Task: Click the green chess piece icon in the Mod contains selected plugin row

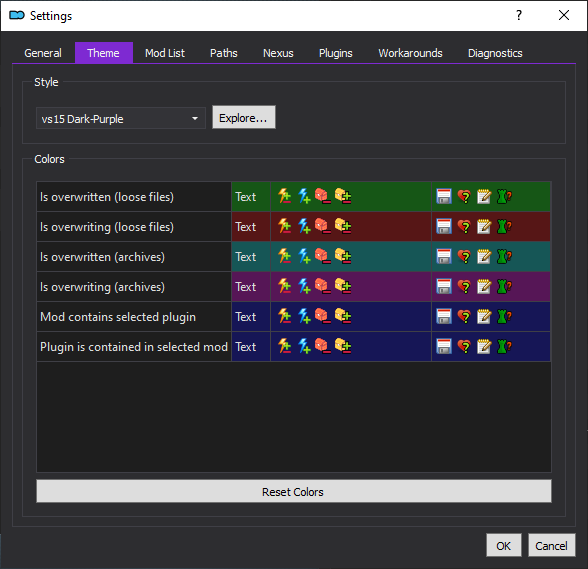Action: coord(504,316)
